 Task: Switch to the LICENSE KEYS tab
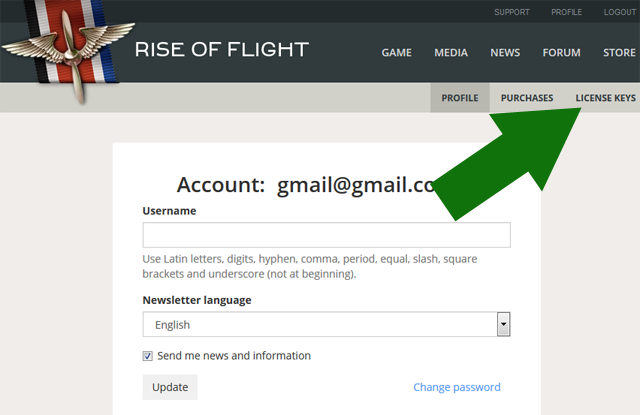point(605,98)
